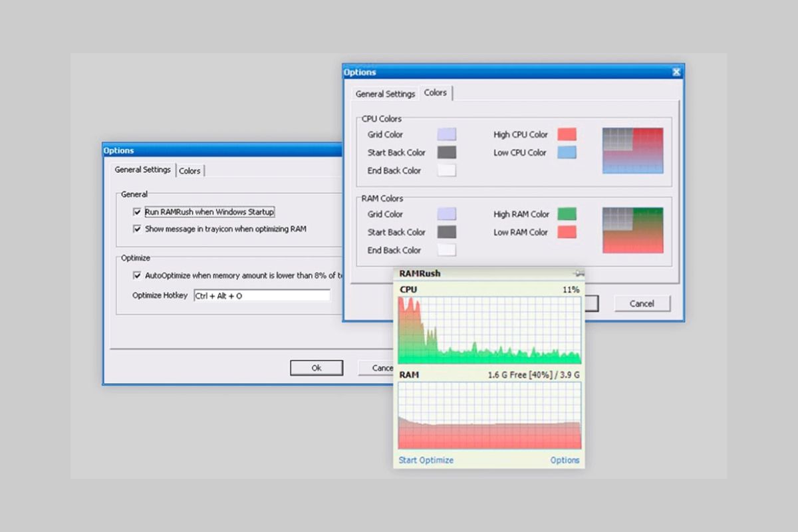Close the Options window showing the Colors tab
This screenshot has width=798, height=532.
point(676,72)
